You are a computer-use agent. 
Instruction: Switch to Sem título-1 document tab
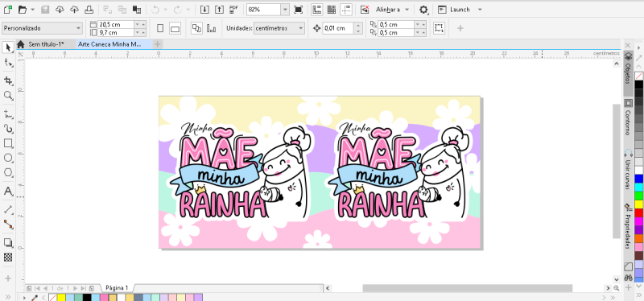point(47,44)
